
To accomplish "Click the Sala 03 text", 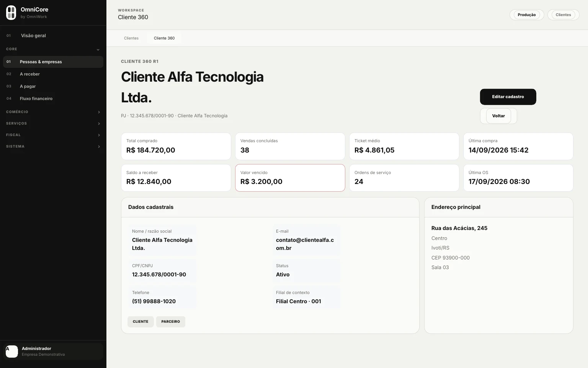I will [x=440, y=268].
